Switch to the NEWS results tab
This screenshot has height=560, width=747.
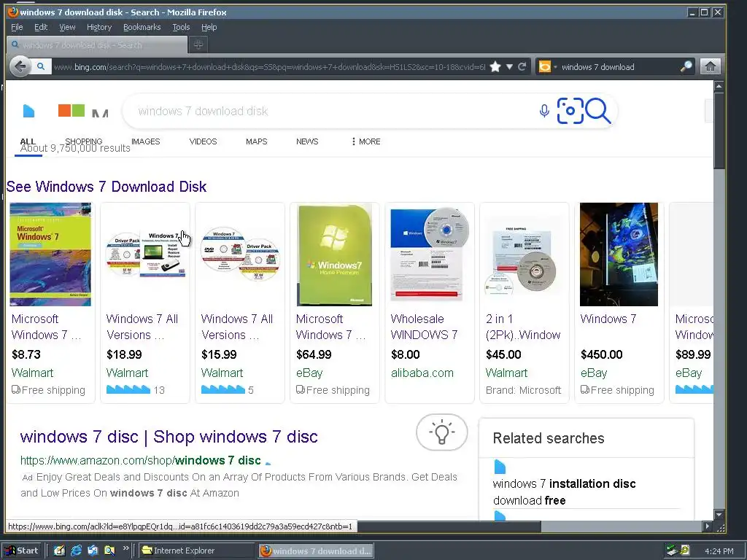coord(307,141)
